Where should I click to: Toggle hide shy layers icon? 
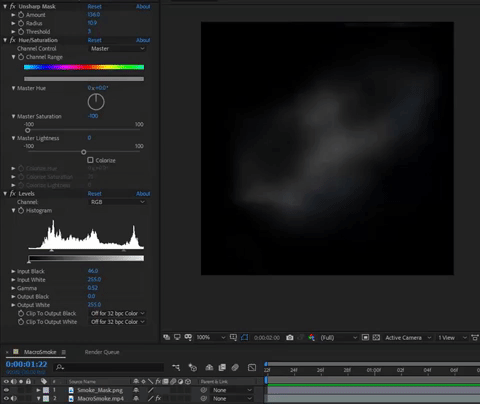point(209,367)
